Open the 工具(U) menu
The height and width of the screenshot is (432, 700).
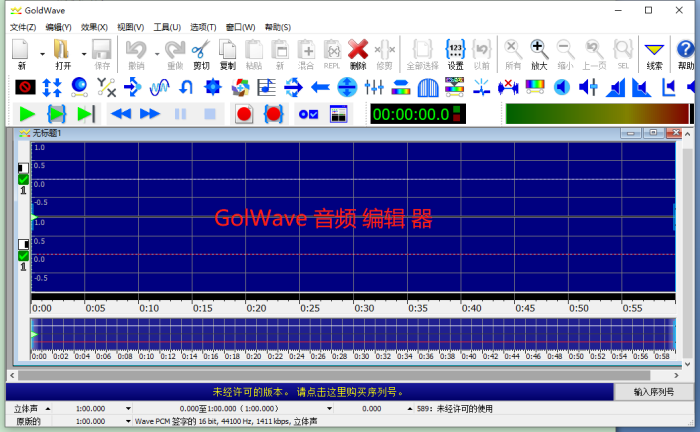pyautogui.click(x=167, y=27)
